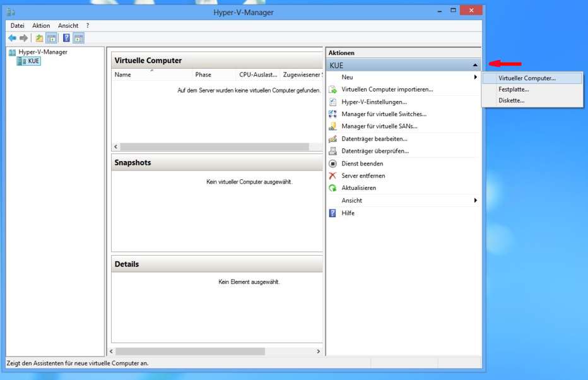Click left scroll arrow of Virtuelle Computer list
This screenshot has height=380, width=588.
[x=116, y=146]
